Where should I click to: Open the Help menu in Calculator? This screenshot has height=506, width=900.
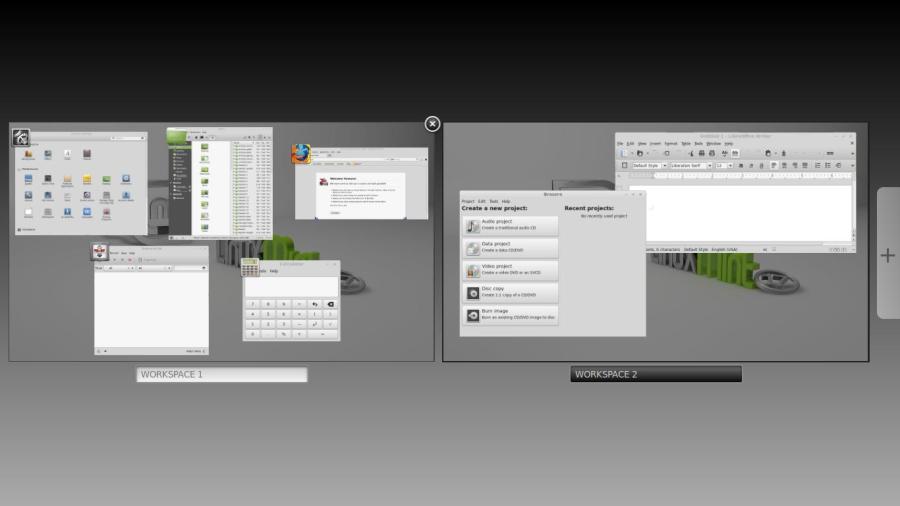(274, 271)
